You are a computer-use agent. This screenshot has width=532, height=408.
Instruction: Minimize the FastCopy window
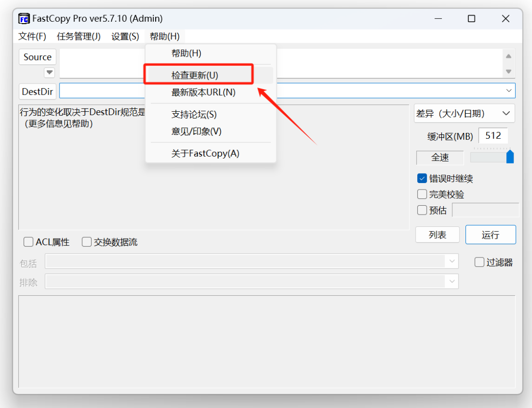click(438, 19)
